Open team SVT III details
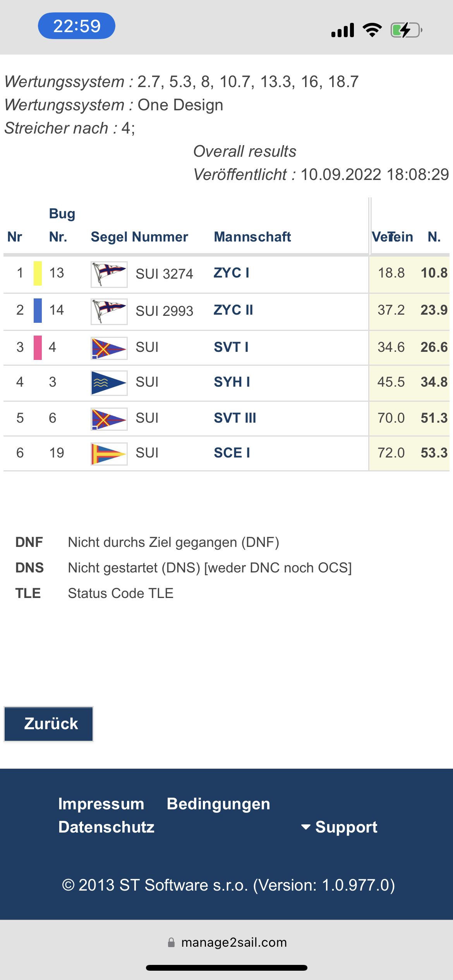The height and width of the screenshot is (980, 453). coord(235,418)
